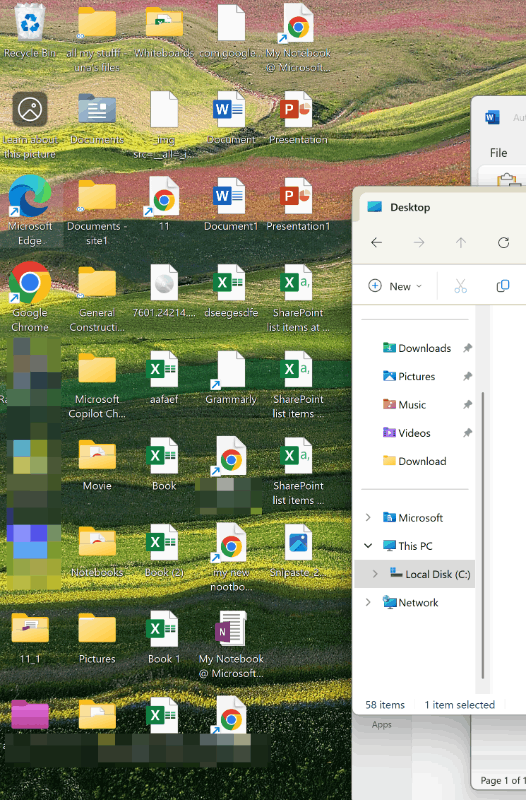Image resolution: width=526 pixels, height=800 pixels.
Task: Select the OneNote My Notebook shortcut
Action: pos(231,644)
